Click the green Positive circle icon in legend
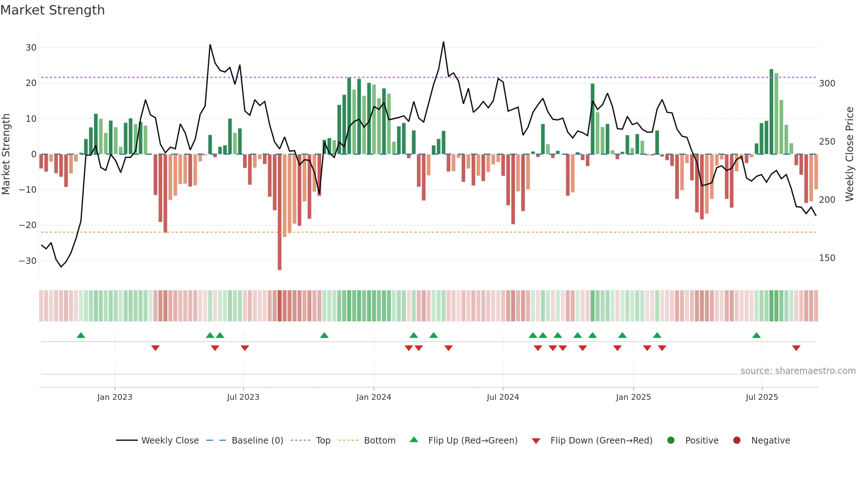Screen dimensions: 868x488 671,440
